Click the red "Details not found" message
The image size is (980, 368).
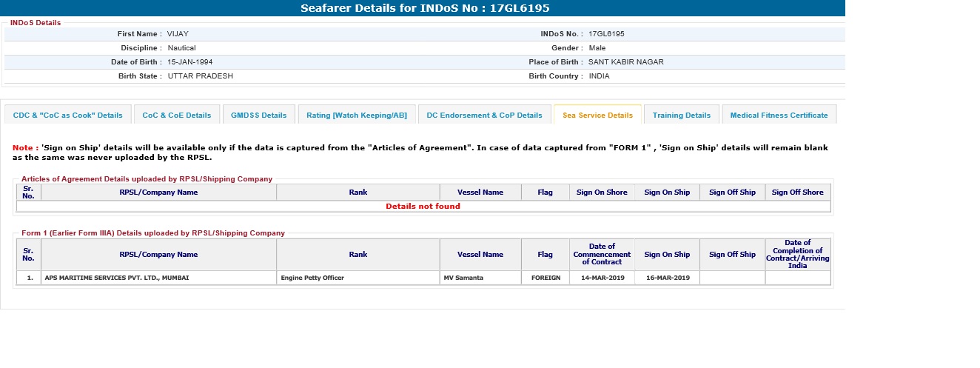(x=423, y=207)
